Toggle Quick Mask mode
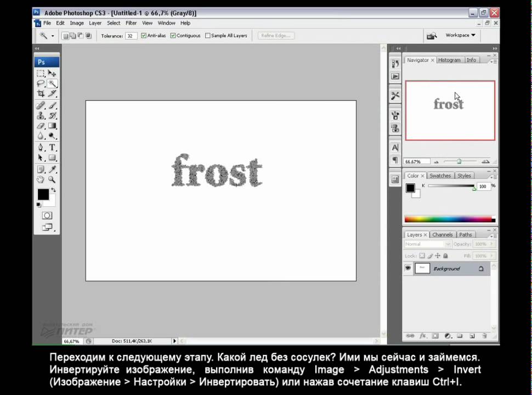The width and height of the screenshot is (532, 395). coord(47,216)
